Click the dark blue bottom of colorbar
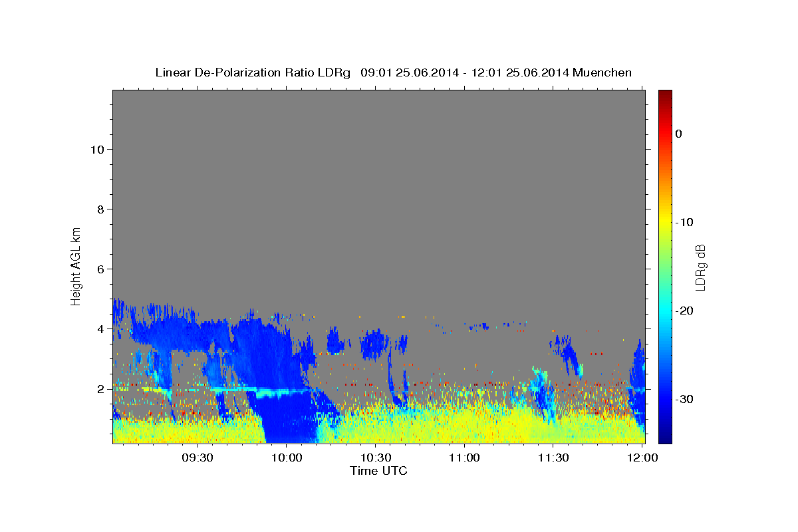Screen dimensions: 798x532 (x=665, y=436)
